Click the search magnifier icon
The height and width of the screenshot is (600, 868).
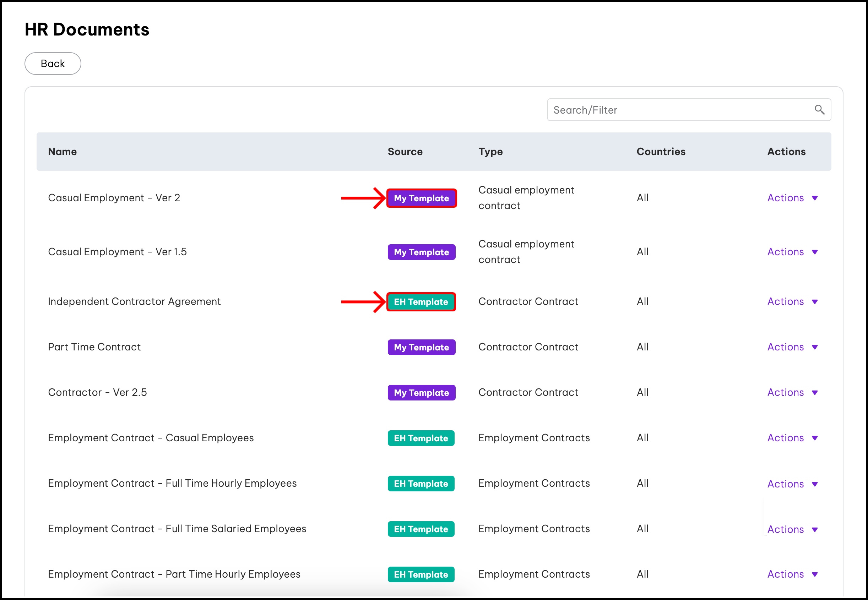tap(819, 110)
